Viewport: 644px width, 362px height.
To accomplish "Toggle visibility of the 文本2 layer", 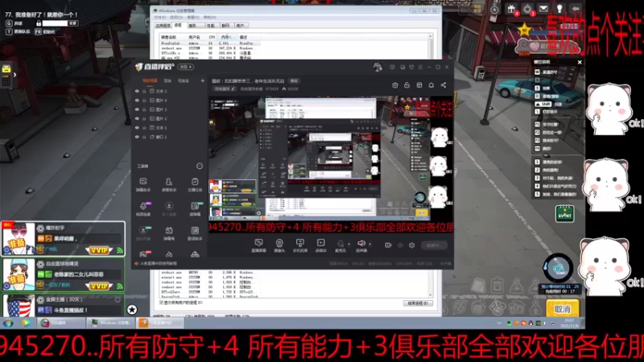I will (x=137, y=91).
